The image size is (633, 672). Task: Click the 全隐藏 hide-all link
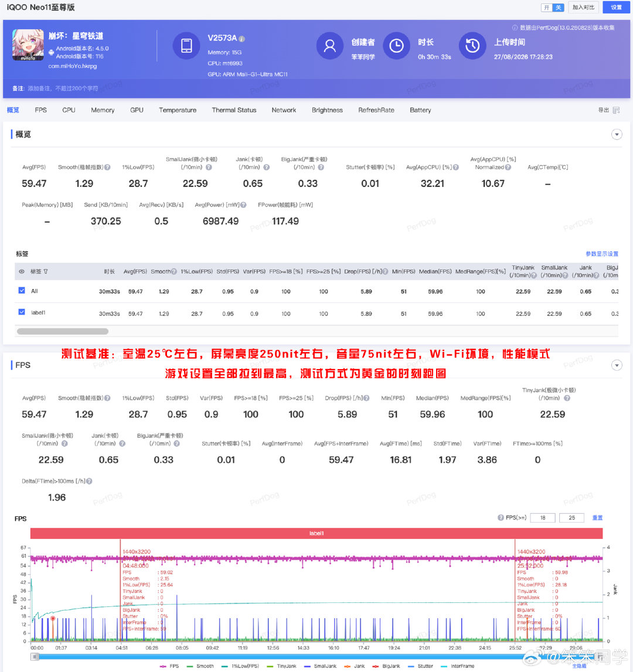pos(579,666)
